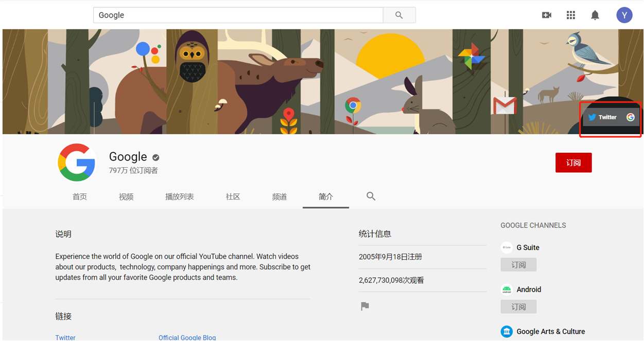Open the account avatar Y

point(624,15)
